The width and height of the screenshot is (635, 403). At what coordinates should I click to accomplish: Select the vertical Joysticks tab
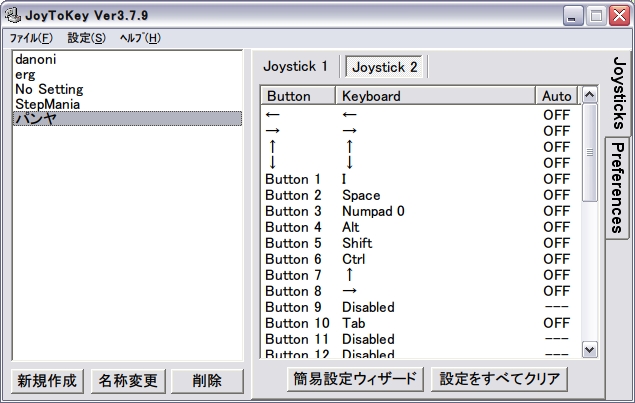tap(618, 92)
